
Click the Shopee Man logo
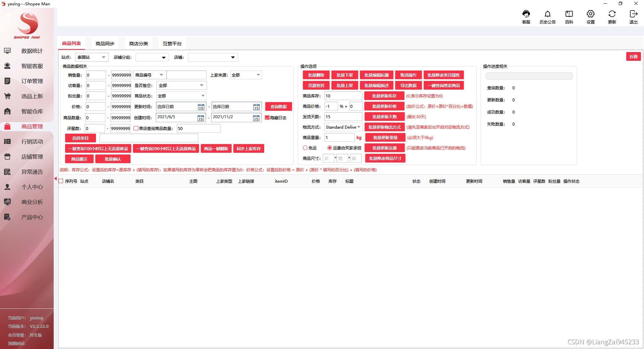pos(27,26)
